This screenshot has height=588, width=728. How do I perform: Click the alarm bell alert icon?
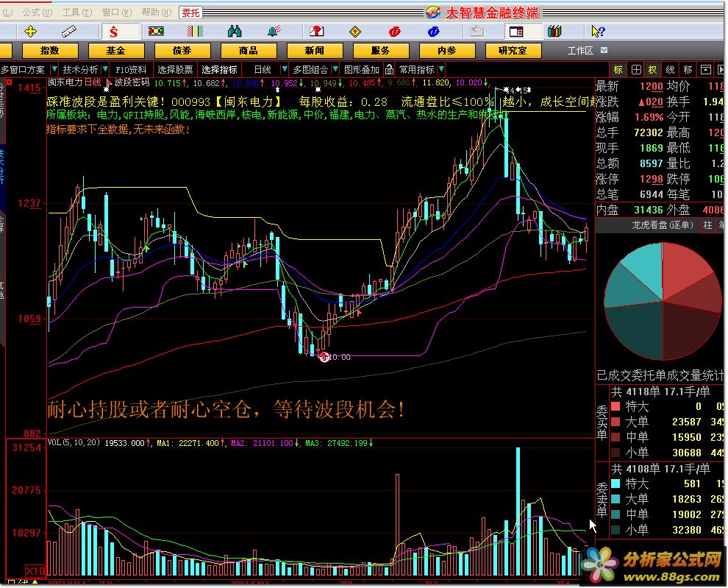[274, 31]
